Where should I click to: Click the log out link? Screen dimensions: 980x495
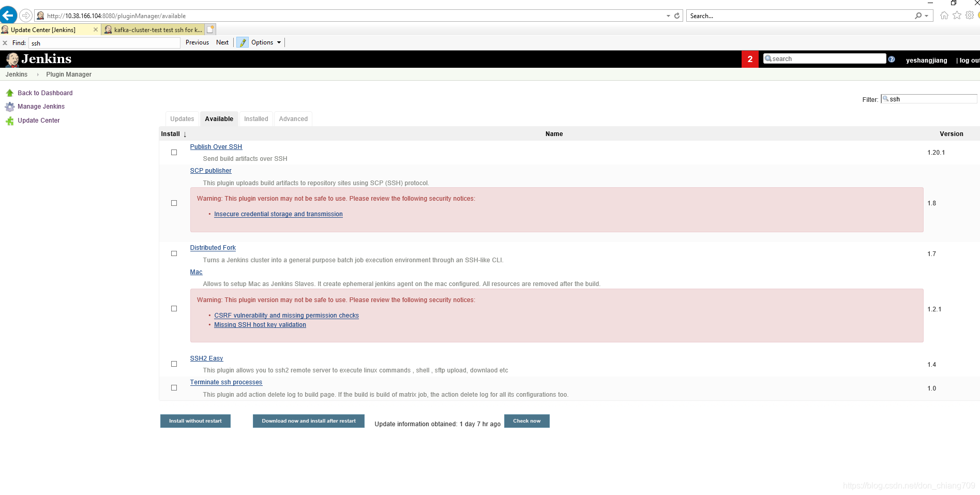click(970, 60)
